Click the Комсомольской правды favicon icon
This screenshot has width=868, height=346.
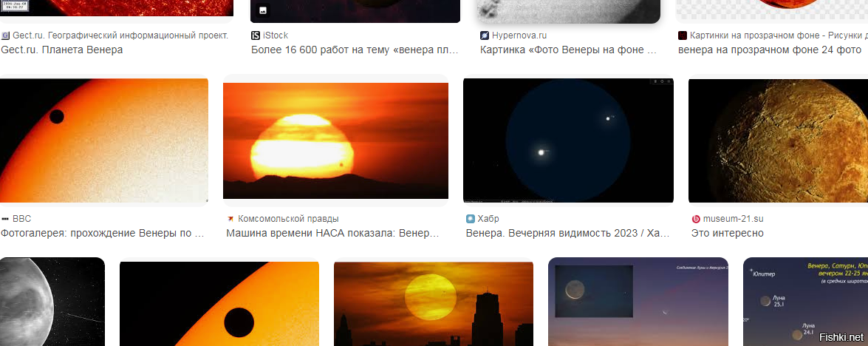click(x=230, y=219)
